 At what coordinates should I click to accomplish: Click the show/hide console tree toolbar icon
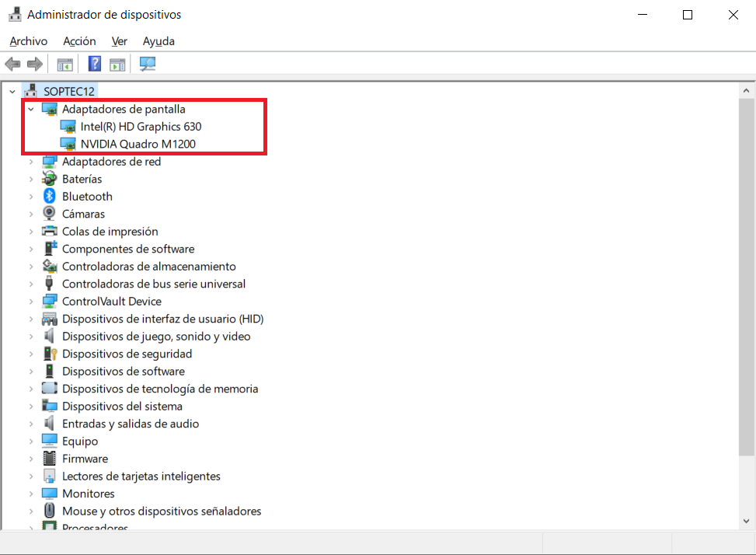click(65, 65)
